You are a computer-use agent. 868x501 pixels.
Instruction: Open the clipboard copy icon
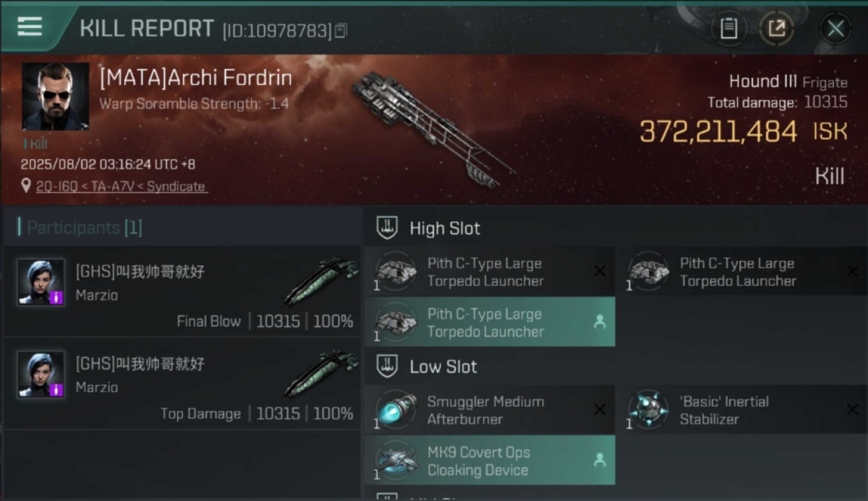(728, 28)
